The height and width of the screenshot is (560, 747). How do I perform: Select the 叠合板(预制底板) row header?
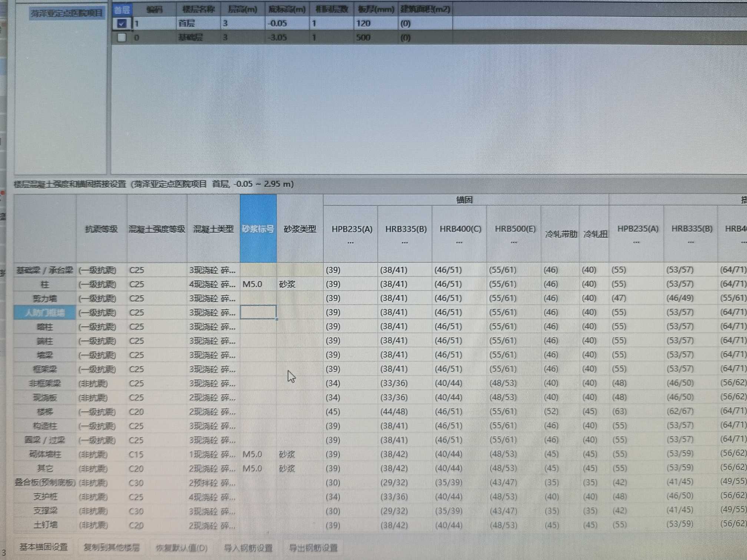pyautogui.click(x=45, y=483)
